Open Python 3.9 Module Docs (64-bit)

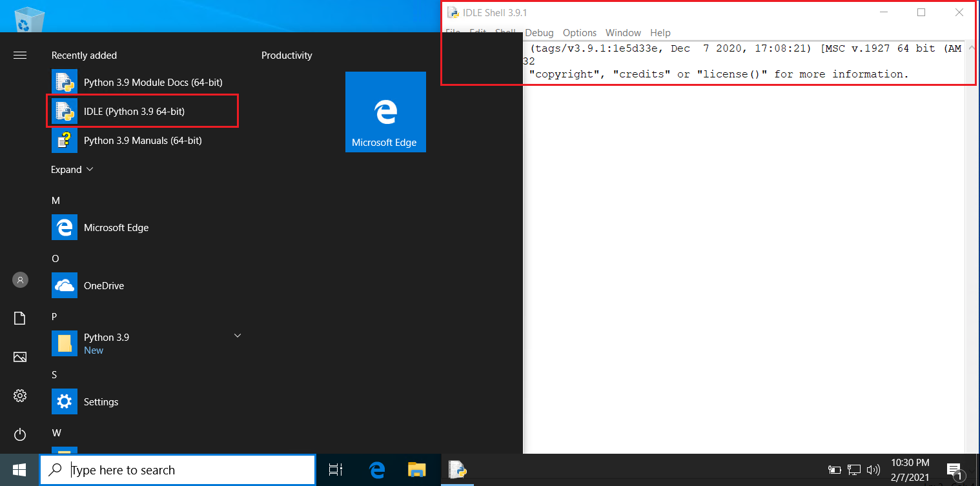(x=145, y=83)
